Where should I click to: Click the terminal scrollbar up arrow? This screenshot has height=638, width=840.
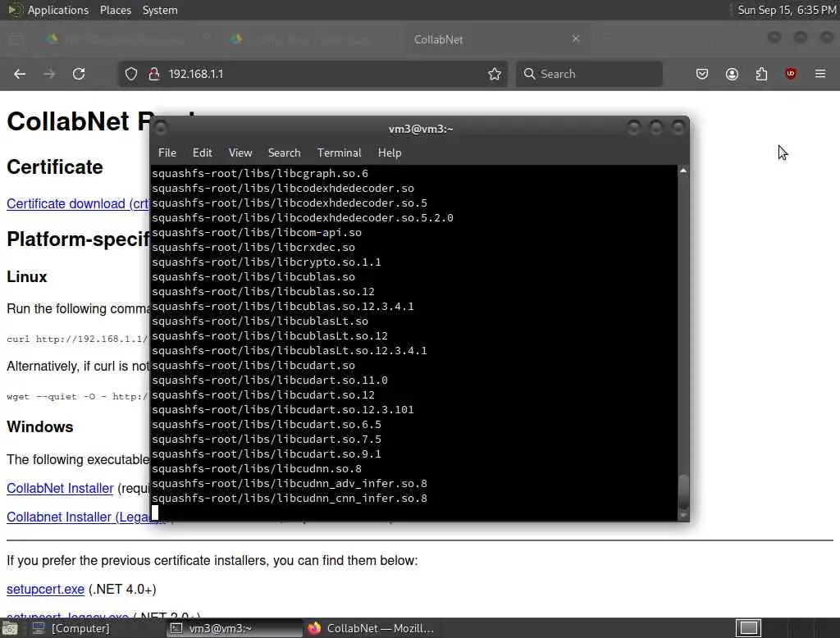coord(683,171)
